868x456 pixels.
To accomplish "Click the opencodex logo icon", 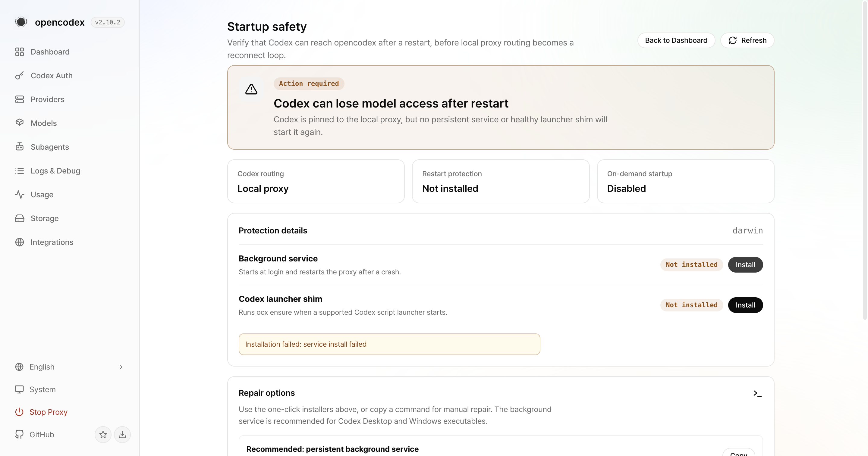I will (21, 22).
